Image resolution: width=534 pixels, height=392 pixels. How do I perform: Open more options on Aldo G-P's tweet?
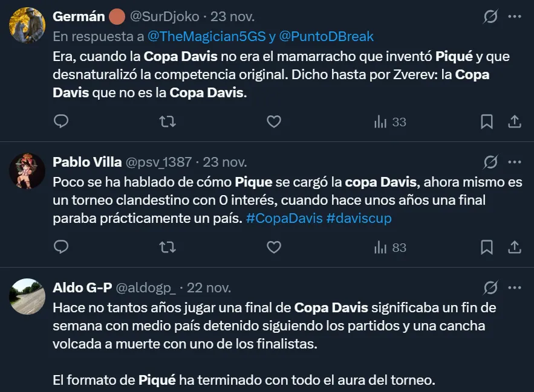pyautogui.click(x=515, y=288)
